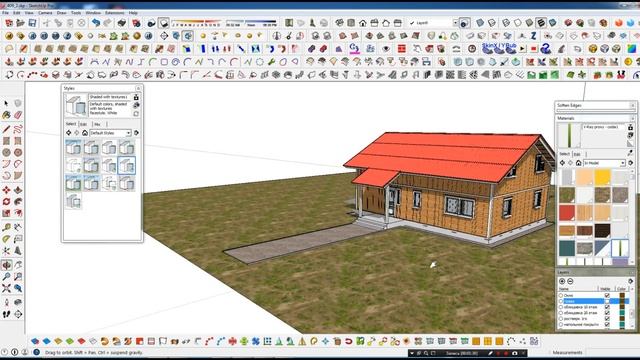Open the In Model materials dropdown

[x=604, y=163]
